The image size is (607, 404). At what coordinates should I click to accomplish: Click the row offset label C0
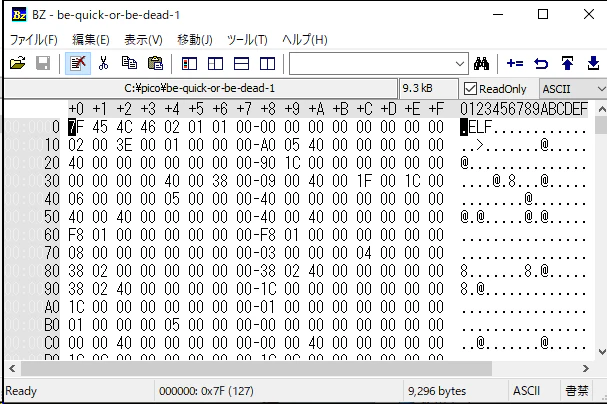[x=51, y=343]
